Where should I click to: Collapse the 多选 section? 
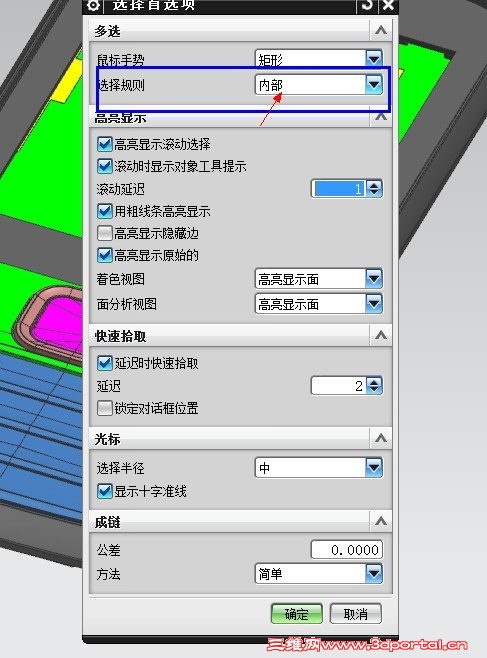click(381, 31)
